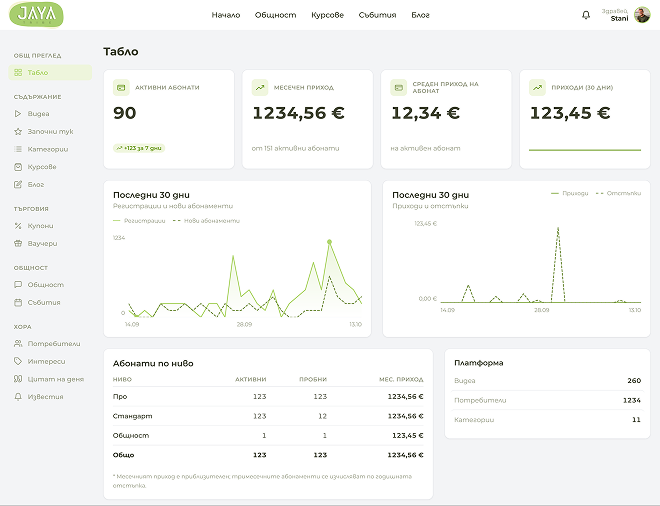
Task: Open Видеа play icon in sidebar
Action: click(18, 114)
